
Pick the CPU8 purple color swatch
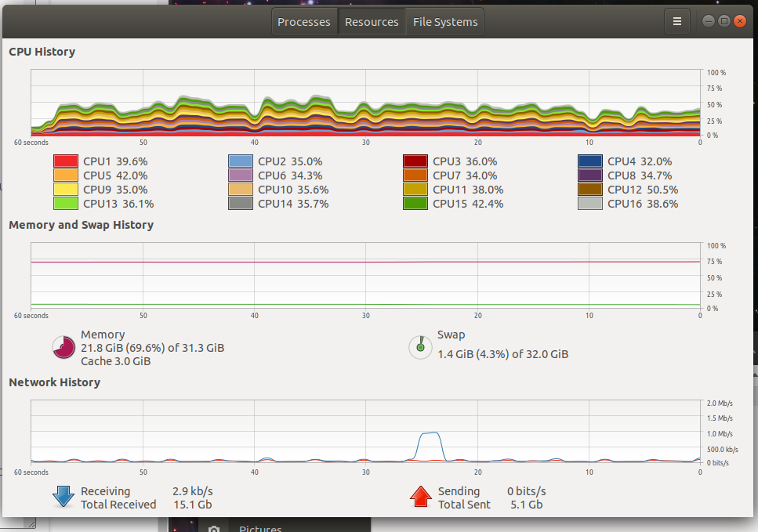click(x=590, y=176)
